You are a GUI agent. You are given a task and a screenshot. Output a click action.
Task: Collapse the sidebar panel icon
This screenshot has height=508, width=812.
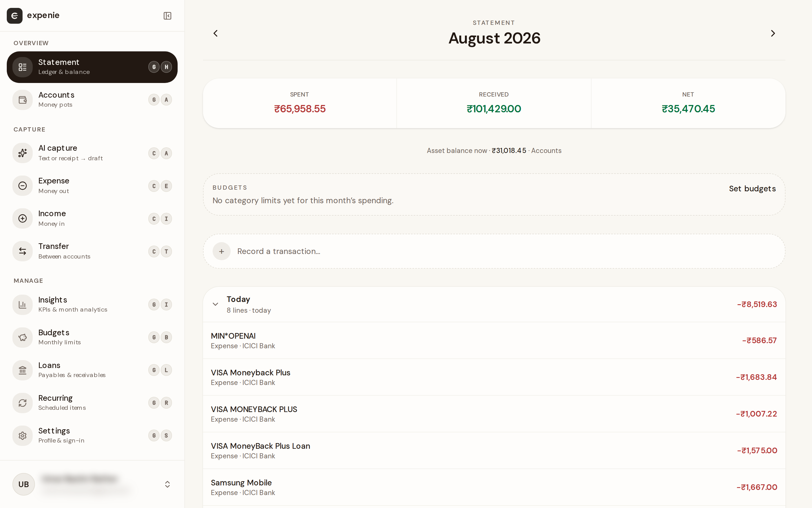coord(167,16)
